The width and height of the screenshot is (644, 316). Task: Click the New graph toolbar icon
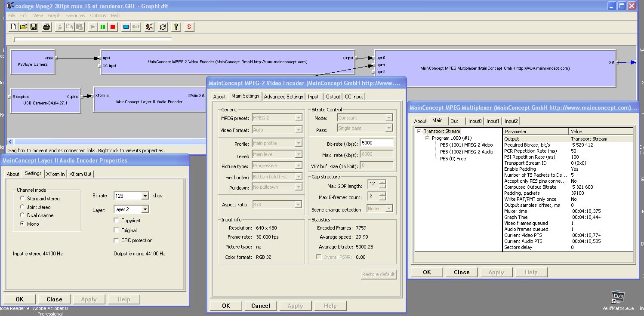coord(13,27)
